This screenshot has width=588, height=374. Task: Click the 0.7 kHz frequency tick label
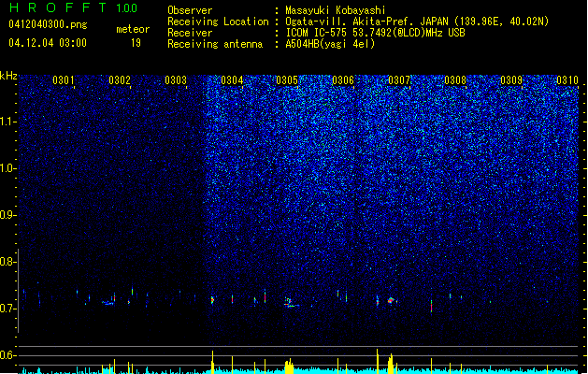(7, 309)
